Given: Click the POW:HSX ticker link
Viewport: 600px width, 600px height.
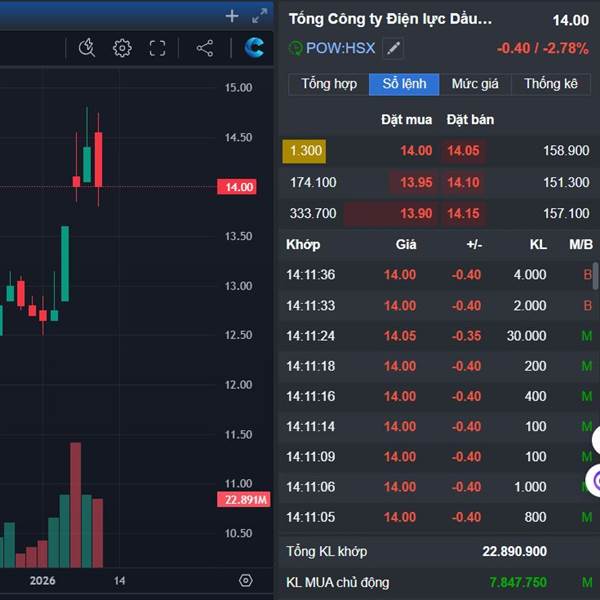Looking at the screenshot, I should pyautogui.click(x=340, y=48).
